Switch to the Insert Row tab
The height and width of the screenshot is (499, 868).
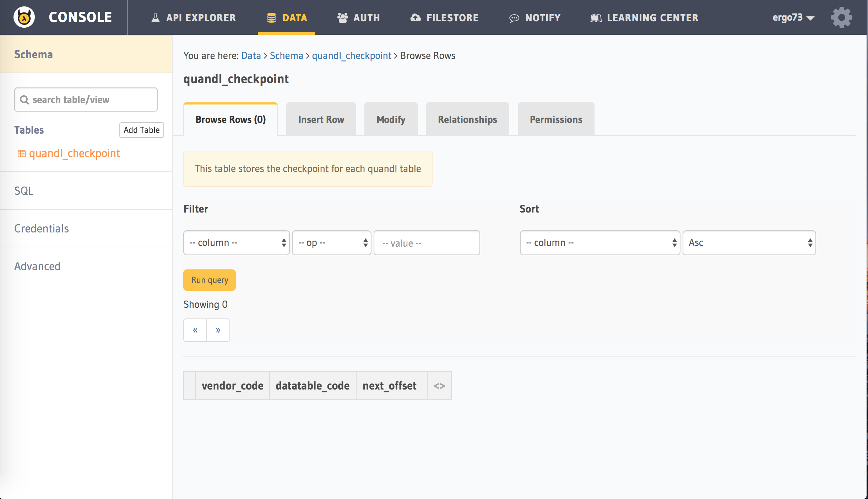321,119
